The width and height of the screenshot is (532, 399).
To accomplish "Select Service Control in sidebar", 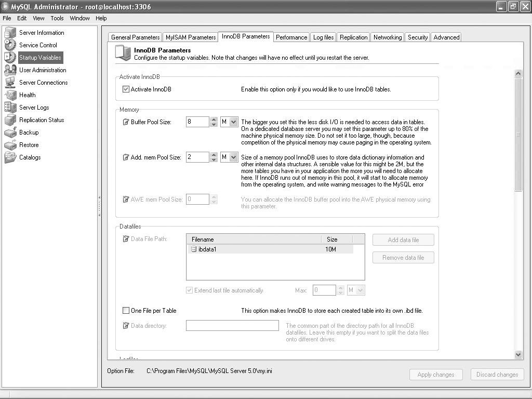I will click(38, 45).
